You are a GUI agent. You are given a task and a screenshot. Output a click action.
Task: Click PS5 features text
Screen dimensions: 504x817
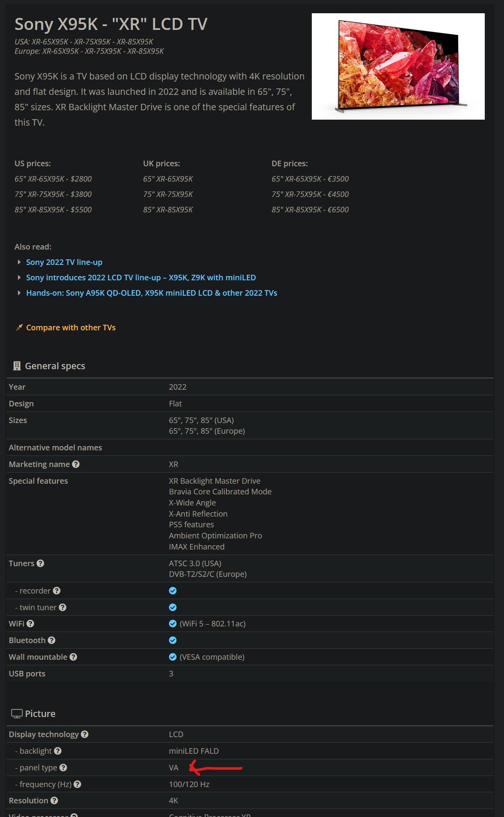click(191, 524)
